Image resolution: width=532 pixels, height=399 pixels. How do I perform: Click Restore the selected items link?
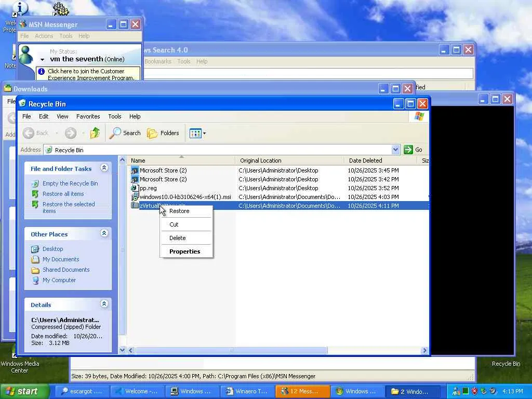click(x=69, y=207)
